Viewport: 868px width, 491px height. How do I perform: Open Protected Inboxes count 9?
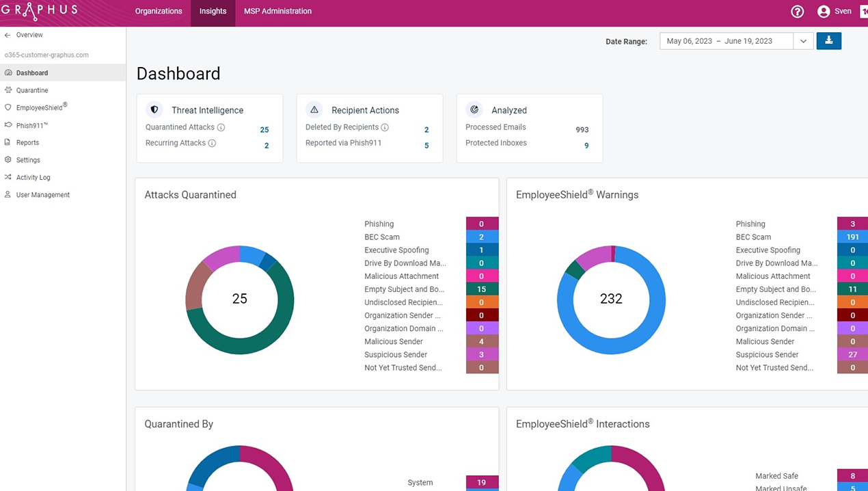[x=586, y=146]
